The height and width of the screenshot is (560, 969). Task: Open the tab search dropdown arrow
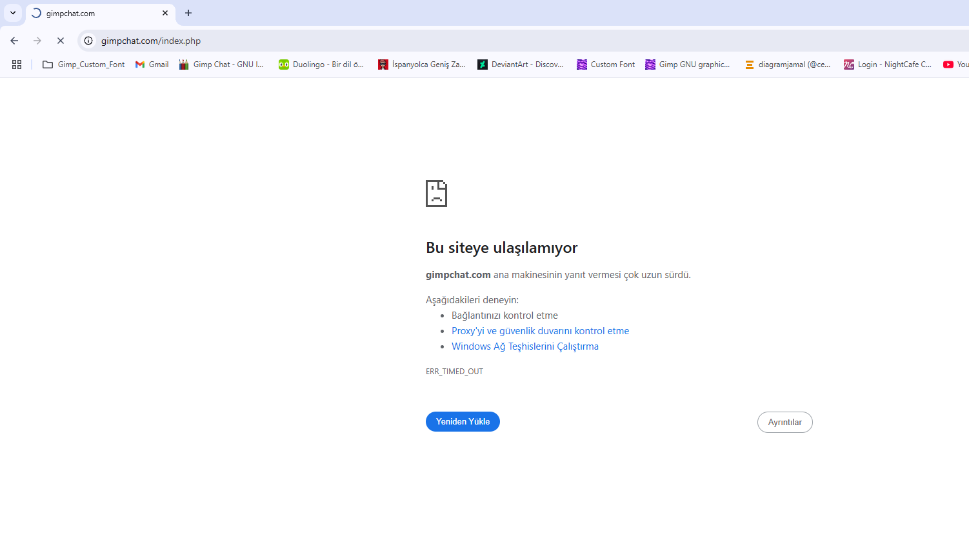13,13
